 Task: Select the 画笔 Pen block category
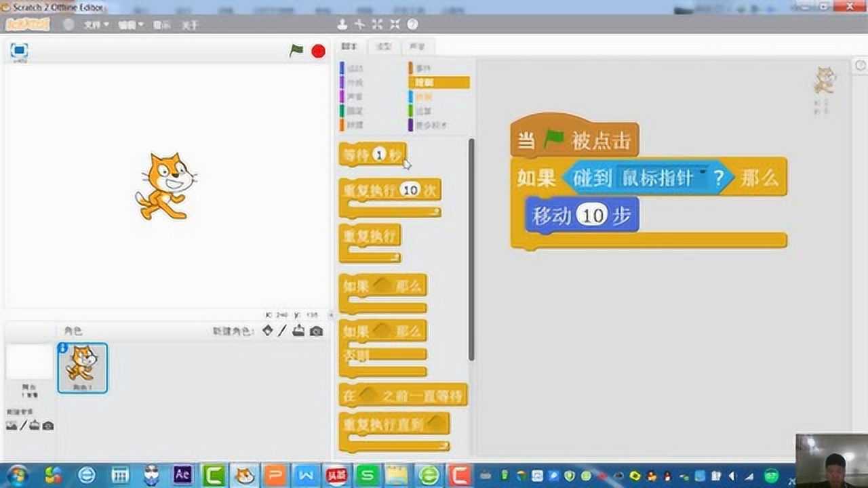pyautogui.click(x=352, y=111)
